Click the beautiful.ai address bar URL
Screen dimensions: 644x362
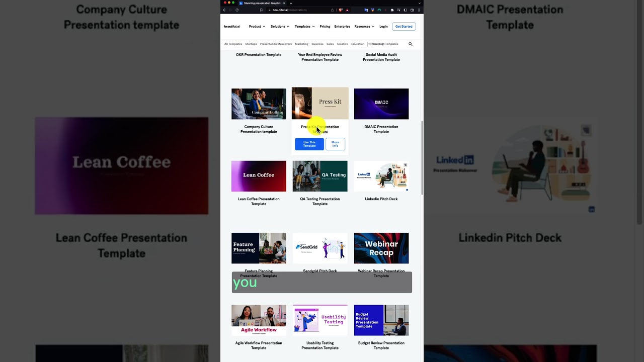290,10
